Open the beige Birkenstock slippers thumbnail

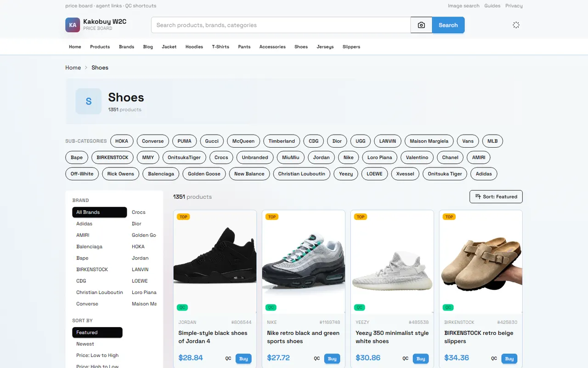tap(481, 262)
